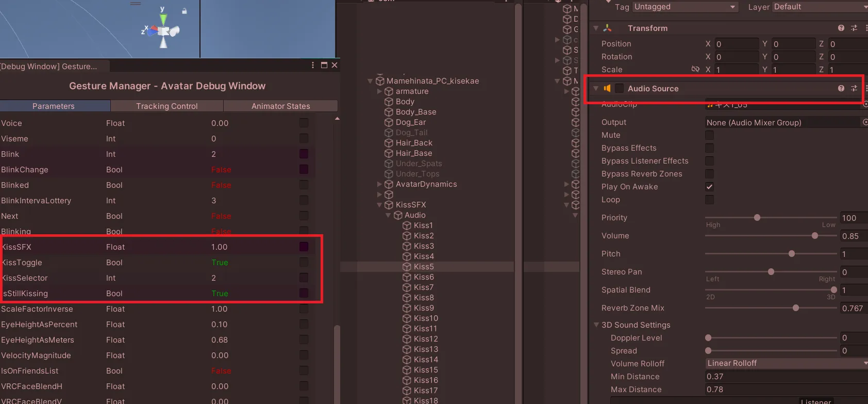Enable the Loop checkbox
The image size is (868, 404).
tap(710, 200)
